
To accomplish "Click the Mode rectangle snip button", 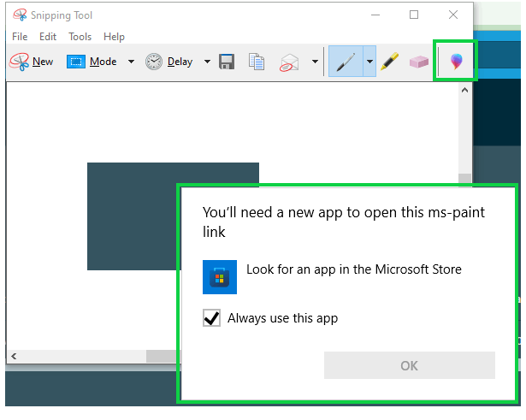I will click(92, 62).
